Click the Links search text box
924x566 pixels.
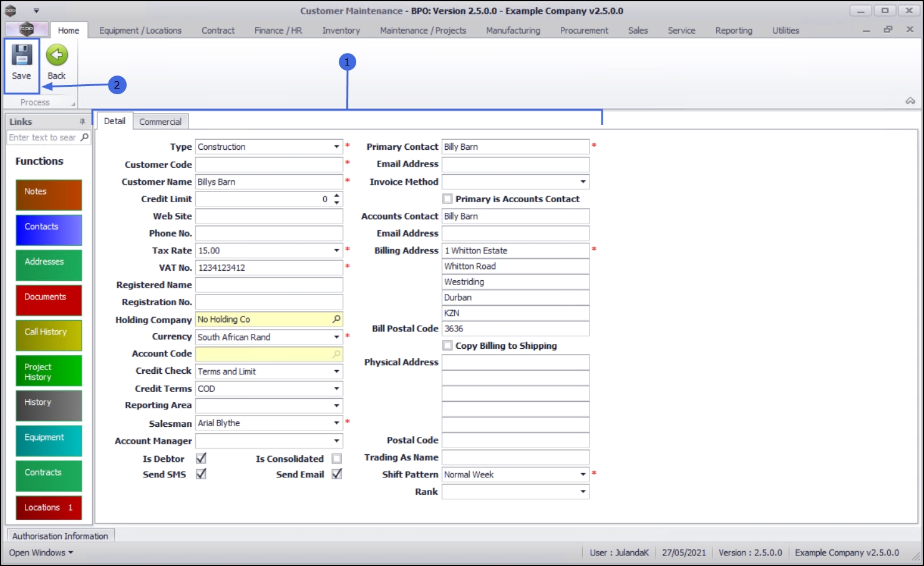tap(43, 137)
